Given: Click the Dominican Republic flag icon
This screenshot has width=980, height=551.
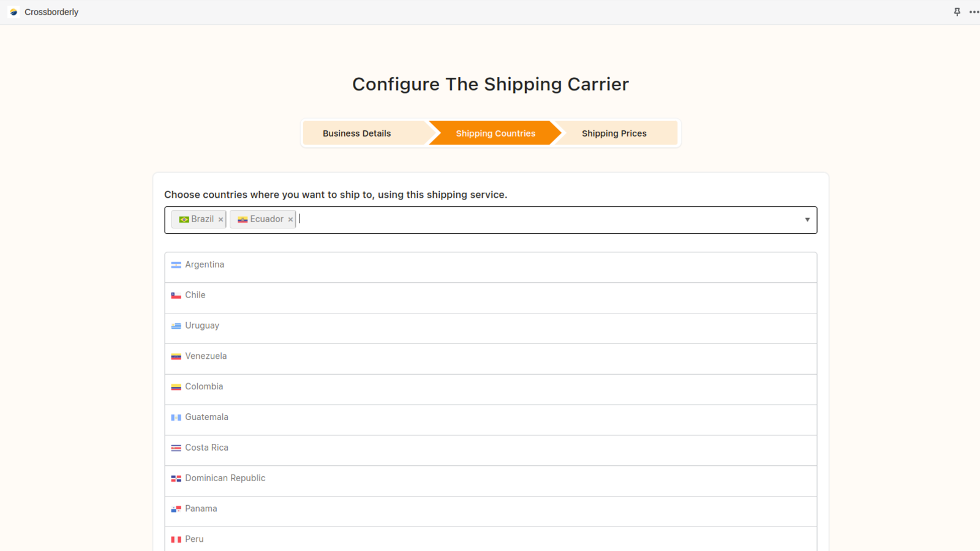Looking at the screenshot, I should coord(176,478).
